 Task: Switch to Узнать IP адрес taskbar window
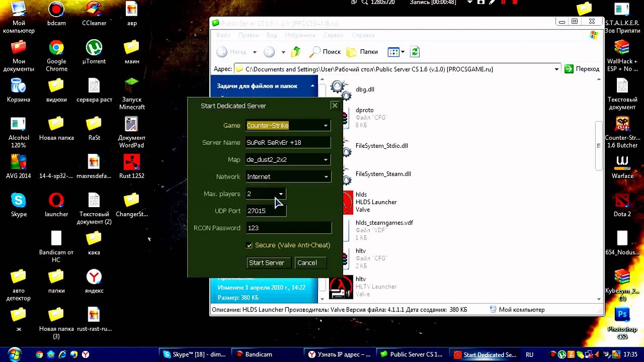pyautogui.click(x=340, y=354)
